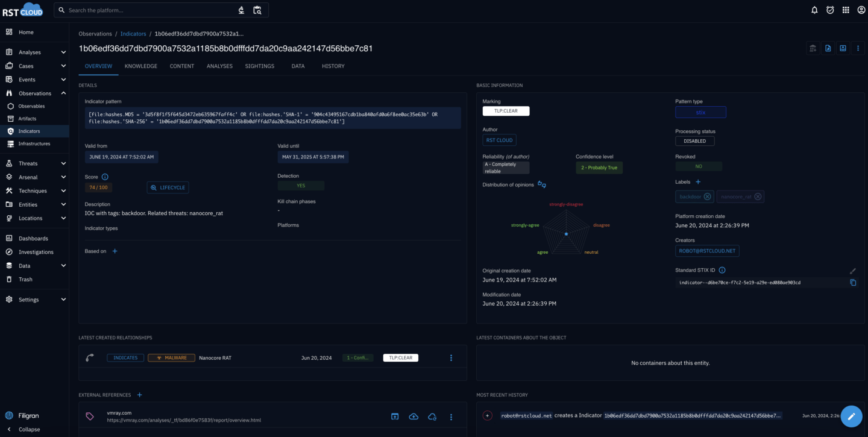Open the user account avatar menu
This screenshot has width=868, height=437.
(x=861, y=10)
